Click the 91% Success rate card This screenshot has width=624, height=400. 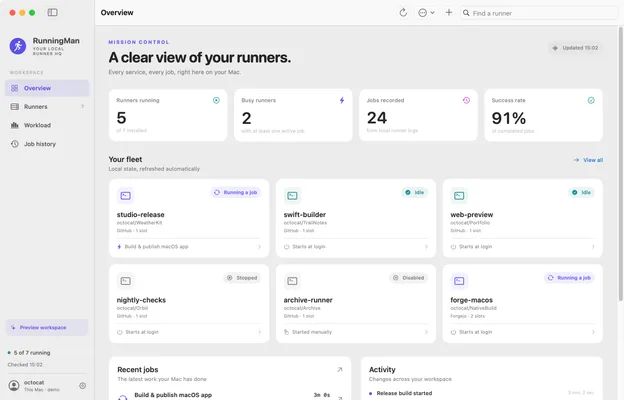click(x=543, y=115)
